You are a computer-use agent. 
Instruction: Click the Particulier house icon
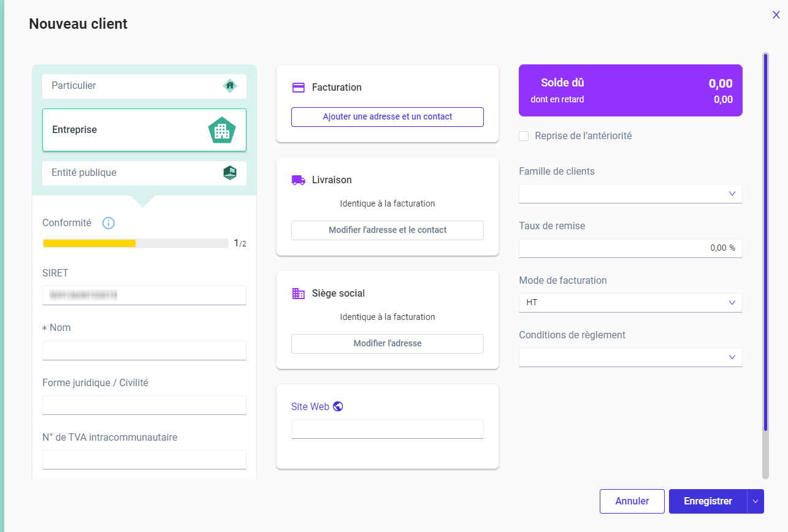click(230, 86)
